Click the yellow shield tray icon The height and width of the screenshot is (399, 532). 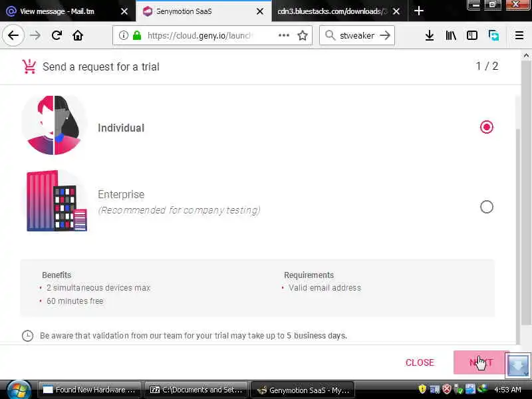click(x=422, y=389)
